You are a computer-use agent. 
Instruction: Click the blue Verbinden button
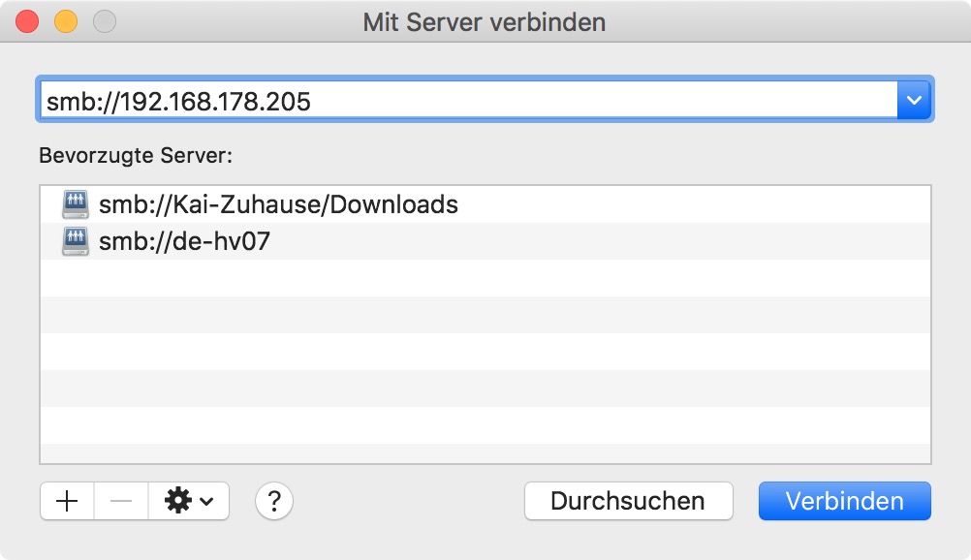844,501
